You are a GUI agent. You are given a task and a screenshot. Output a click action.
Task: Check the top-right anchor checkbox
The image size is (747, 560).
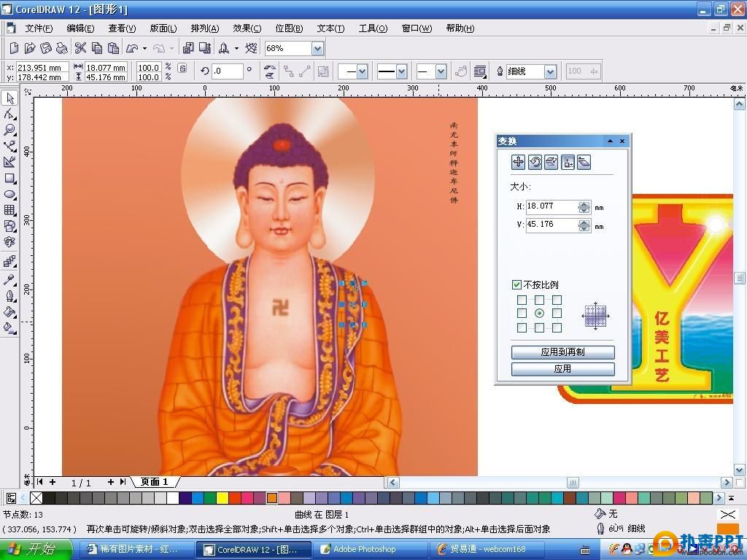click(557, 300)
